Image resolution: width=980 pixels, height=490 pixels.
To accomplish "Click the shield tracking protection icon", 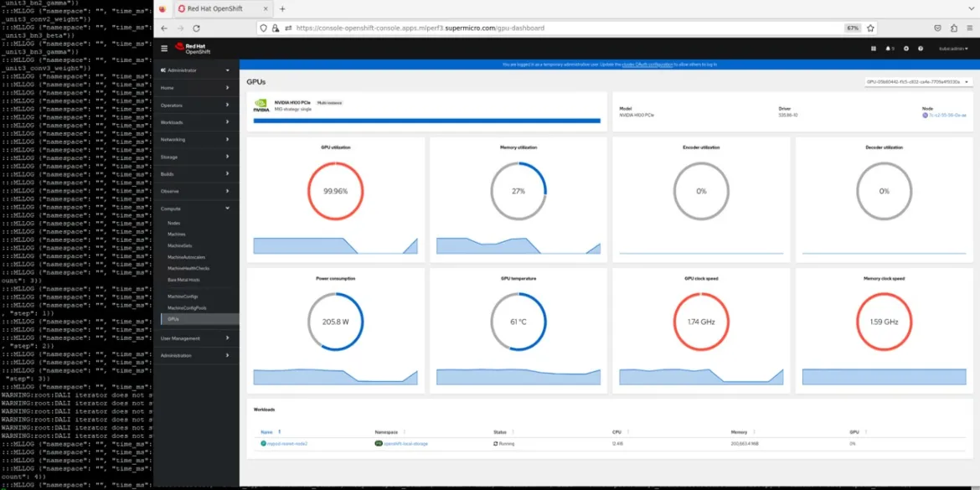I will (x=264, y=28).
